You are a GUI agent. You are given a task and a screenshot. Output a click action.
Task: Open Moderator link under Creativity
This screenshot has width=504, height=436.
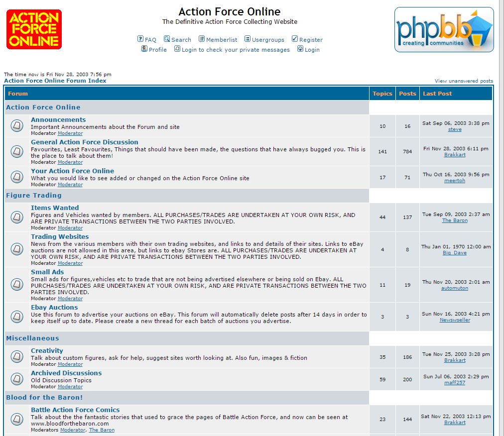70,364
